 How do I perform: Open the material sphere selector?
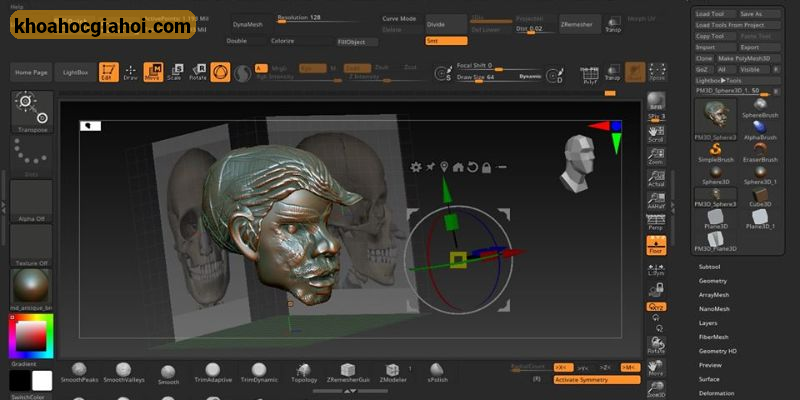(32, 288)
